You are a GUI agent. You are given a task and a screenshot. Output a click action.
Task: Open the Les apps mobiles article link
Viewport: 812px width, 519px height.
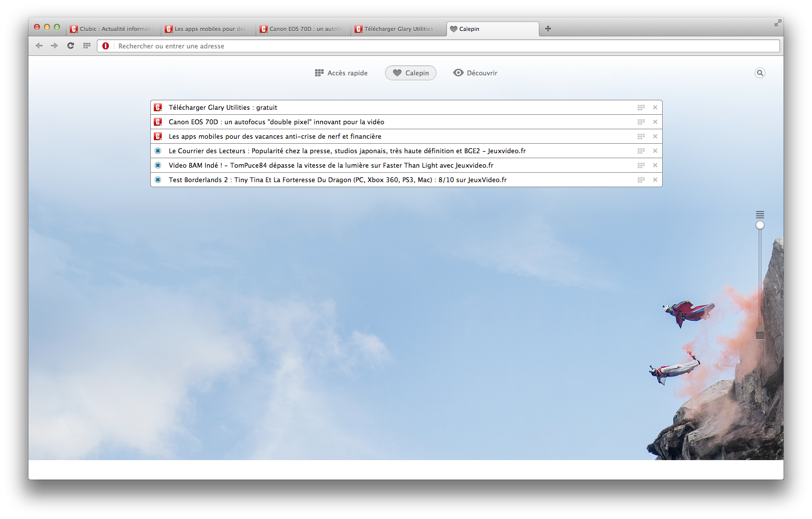pyautogui.click(x=275, y=137)
